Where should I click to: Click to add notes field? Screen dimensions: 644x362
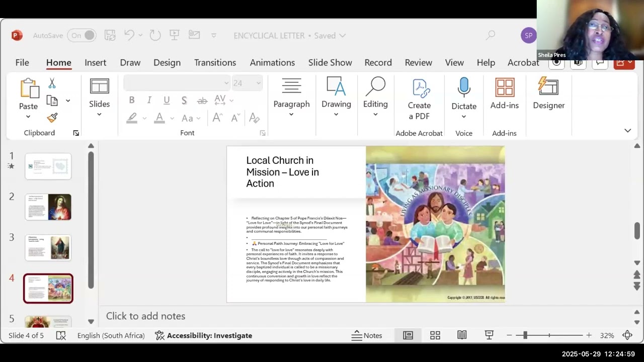(367, 316)
